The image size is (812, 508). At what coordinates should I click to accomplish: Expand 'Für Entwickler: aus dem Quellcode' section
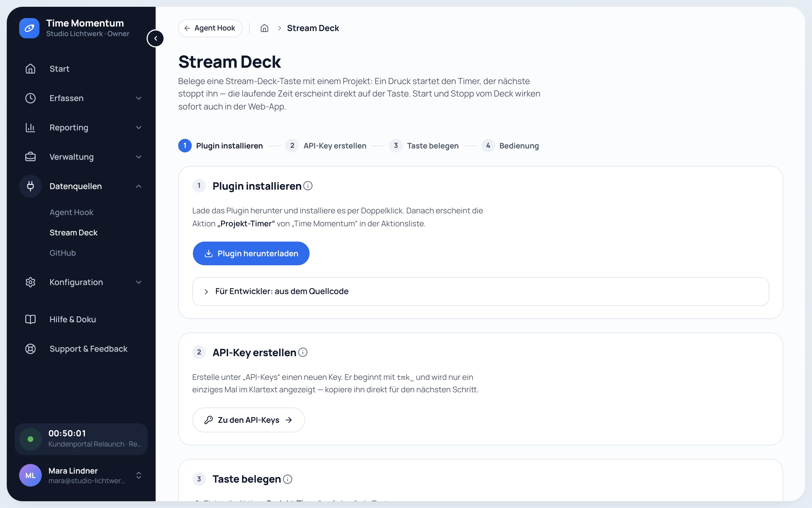(x=480, y=291)
